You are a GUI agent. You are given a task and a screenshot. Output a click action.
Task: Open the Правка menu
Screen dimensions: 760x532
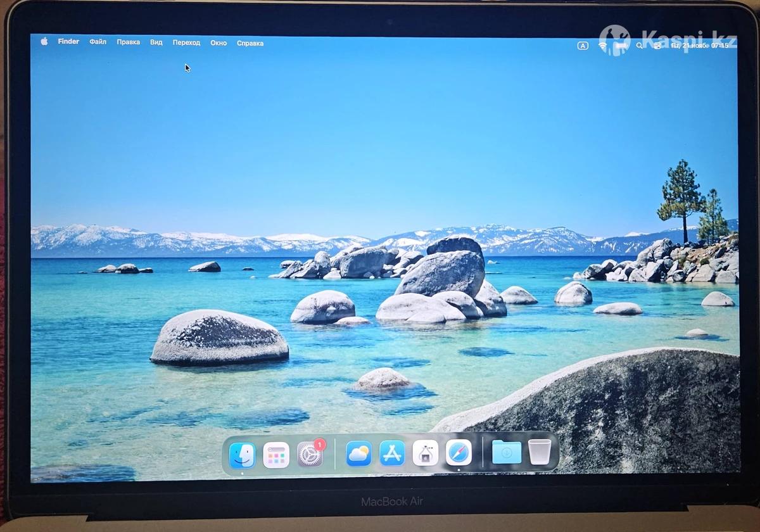(128, 42)
